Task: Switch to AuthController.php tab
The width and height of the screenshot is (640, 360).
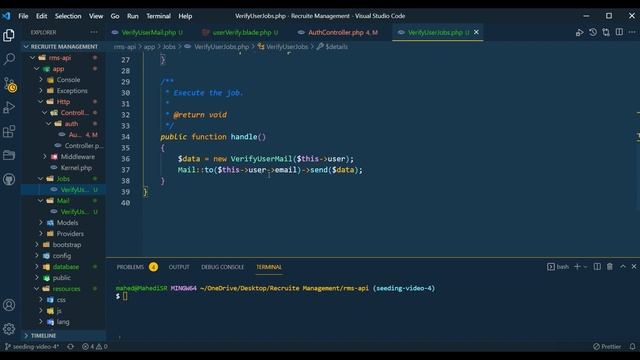Action: 338,32
